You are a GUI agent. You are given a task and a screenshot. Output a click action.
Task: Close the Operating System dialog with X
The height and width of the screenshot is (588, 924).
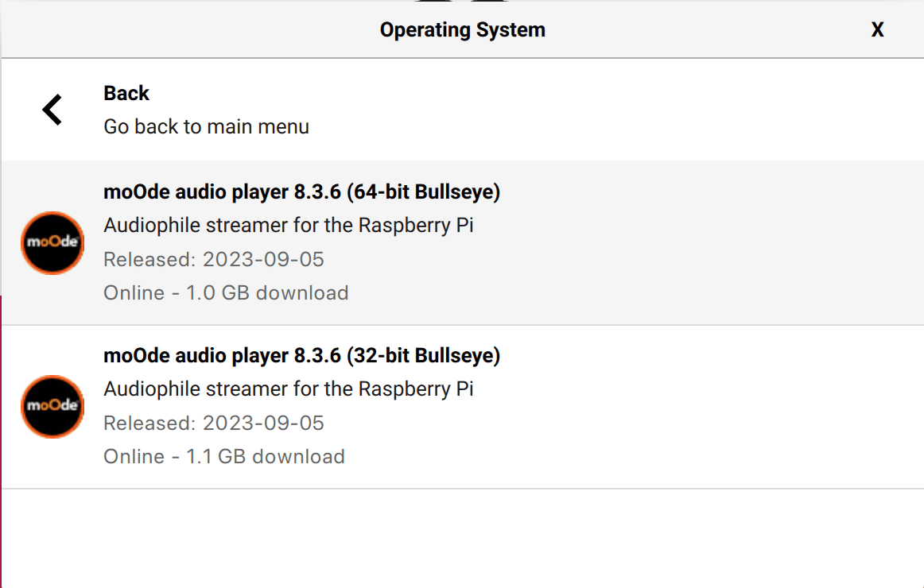tap(877, 29)
